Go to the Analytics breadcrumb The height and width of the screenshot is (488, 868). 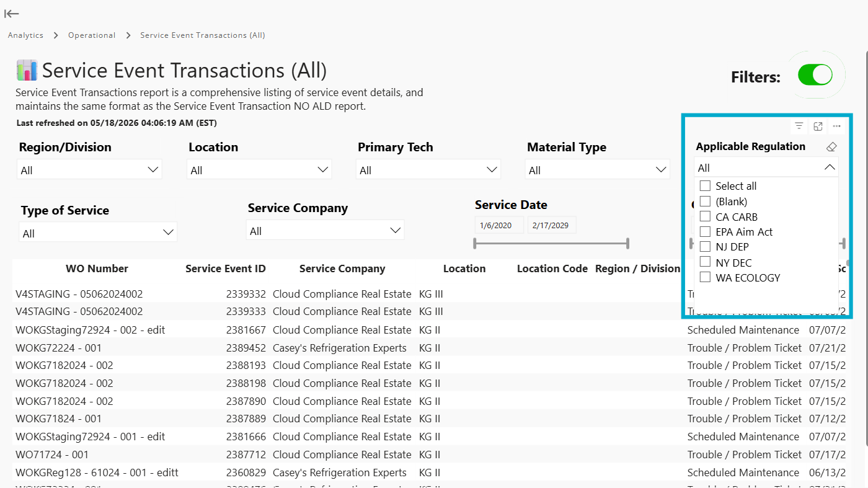pos(25,35)
